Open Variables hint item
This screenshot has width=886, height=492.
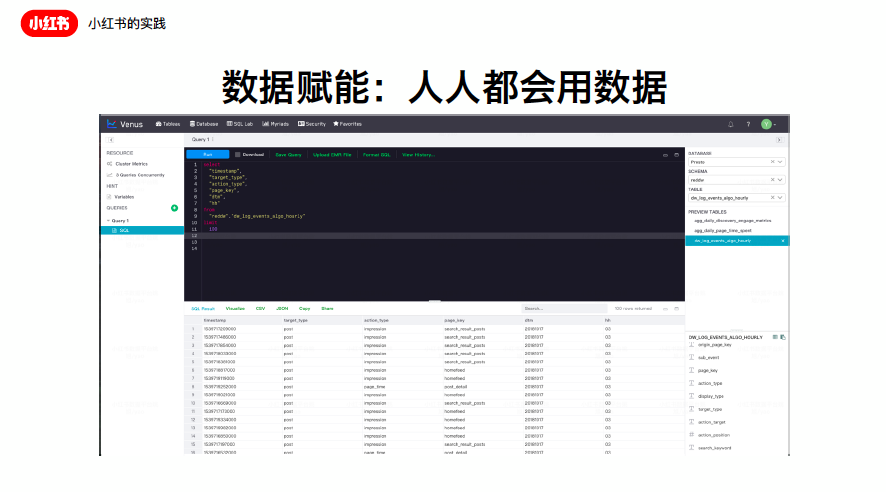coord(120,197)
